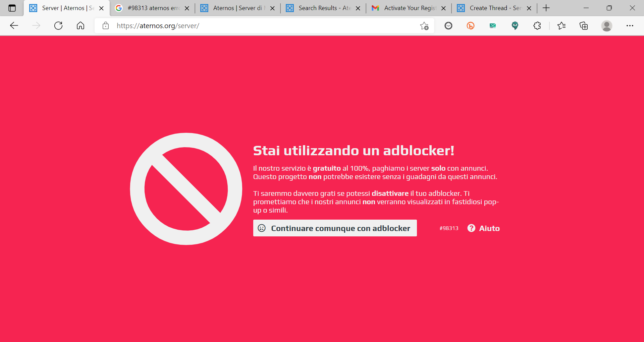Click the #98313 error code text
The image size is (644, 342).
coord(449,228)
